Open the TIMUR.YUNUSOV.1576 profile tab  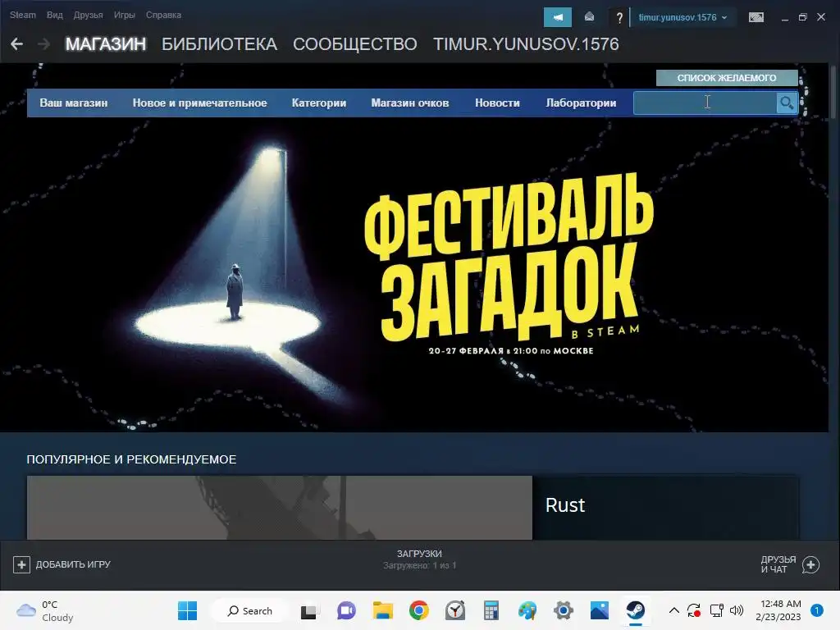(x=526, y=44)
